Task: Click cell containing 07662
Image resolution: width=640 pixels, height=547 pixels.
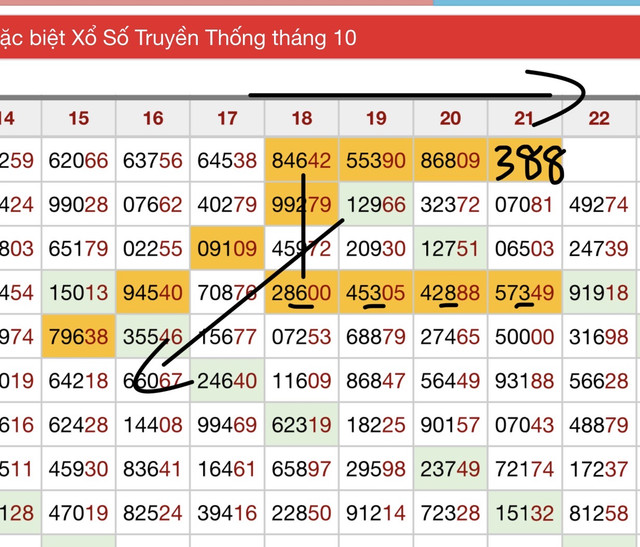Action: coord(153,204)
